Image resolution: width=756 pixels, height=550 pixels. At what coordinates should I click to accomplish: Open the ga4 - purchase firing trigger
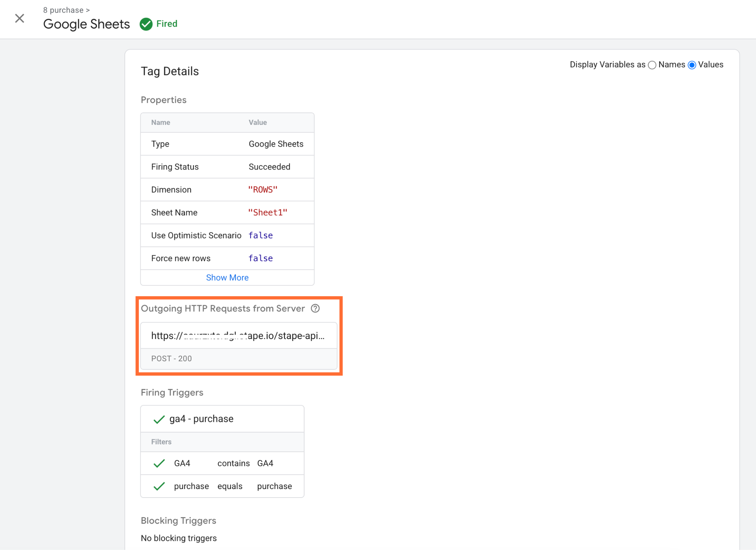[202, 419]
